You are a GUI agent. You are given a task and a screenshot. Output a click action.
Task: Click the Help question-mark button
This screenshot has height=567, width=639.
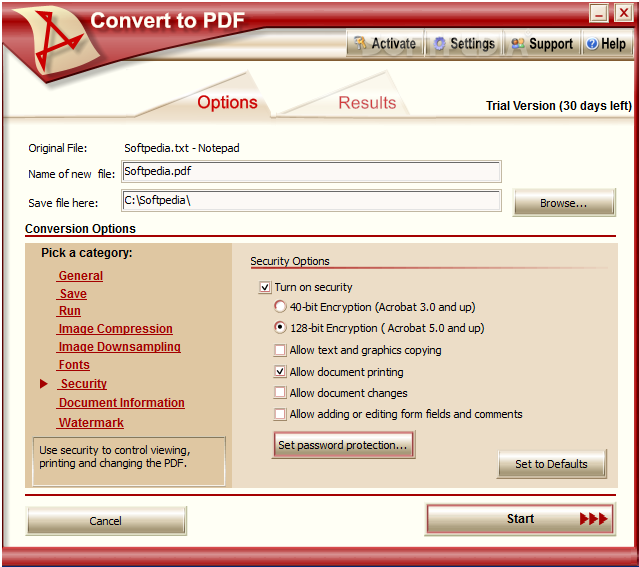pyautogui.click(x=606, y=43)
